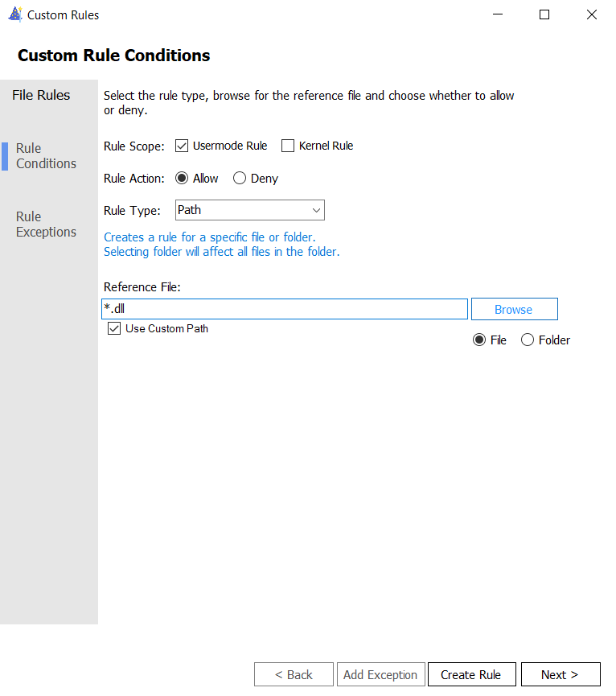Disable the Use Custom Path checkbox

tap(114, 329)
